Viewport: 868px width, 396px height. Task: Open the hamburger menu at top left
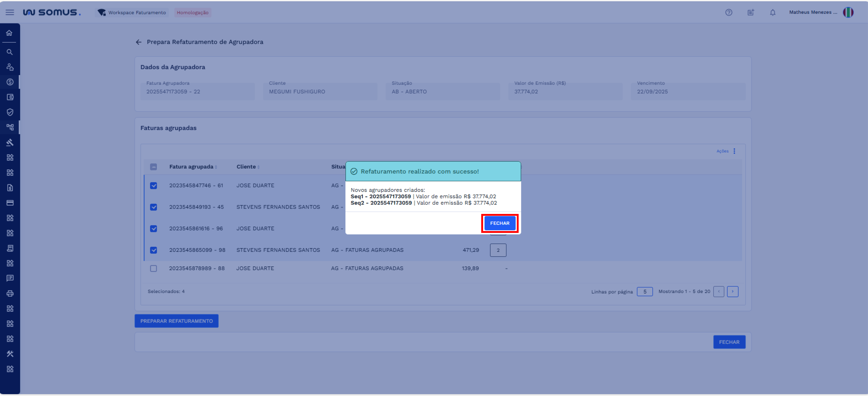tap(10, 12)
